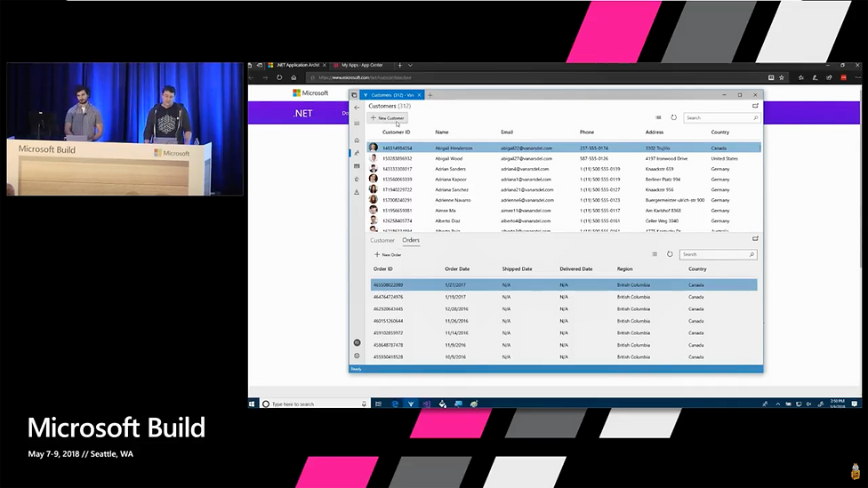Toggle multi-select list icon in the Customers toolbar
Image resolution: width=868 pixels, height=488 pixels.
point(658,118)
